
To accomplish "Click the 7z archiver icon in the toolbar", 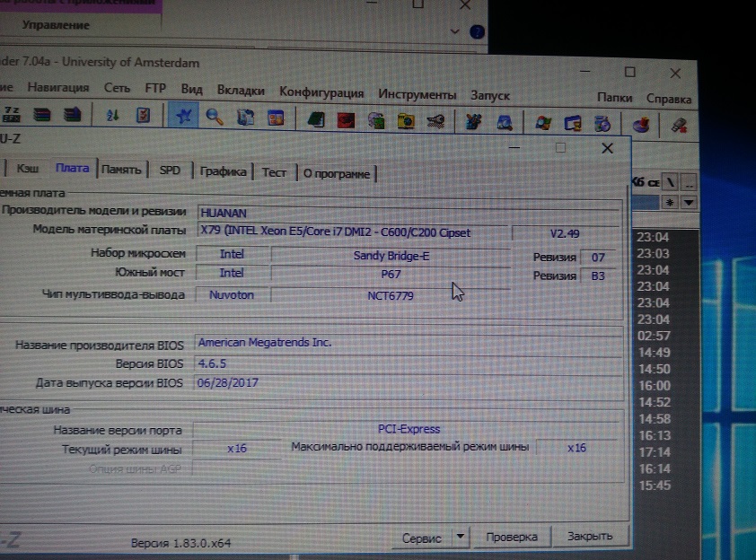I will [12, 114].
